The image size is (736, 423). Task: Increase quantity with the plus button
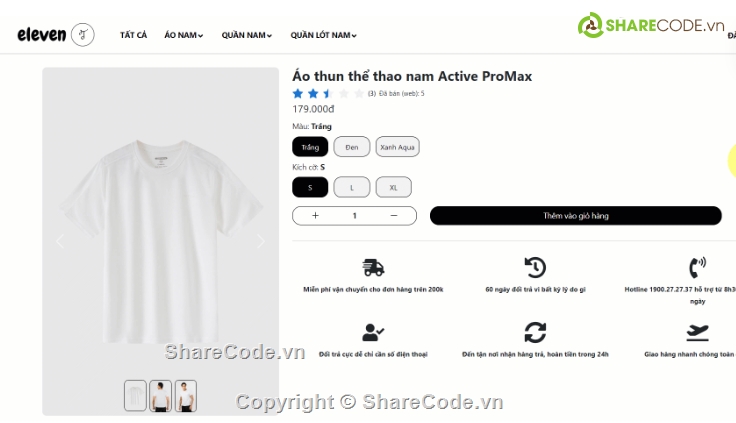coord(315,215)
